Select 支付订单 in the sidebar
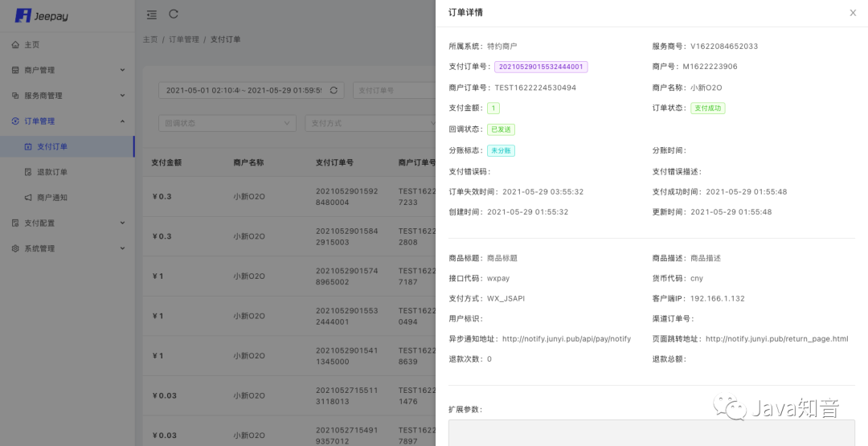 coord(67,146)
